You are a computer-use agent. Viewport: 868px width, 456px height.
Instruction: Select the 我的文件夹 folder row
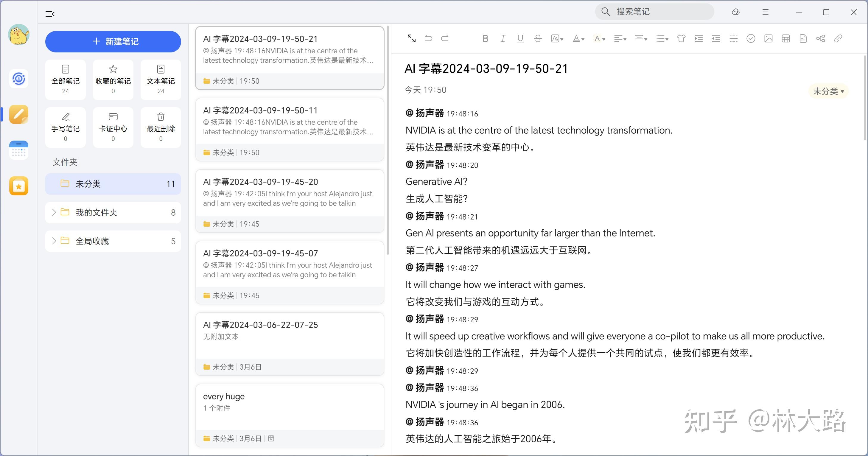(113, 212)
